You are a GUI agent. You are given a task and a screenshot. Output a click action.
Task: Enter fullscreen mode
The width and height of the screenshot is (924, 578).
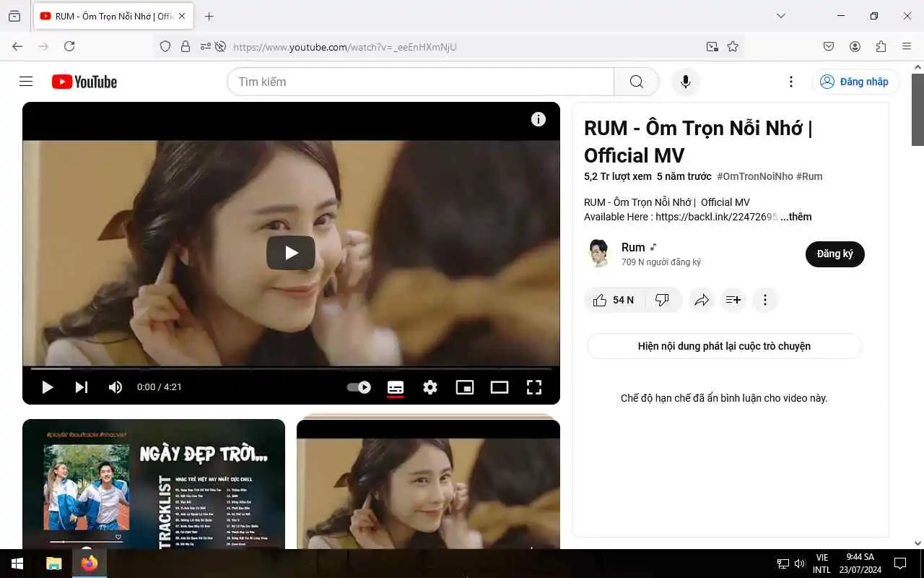pos(534,387)
